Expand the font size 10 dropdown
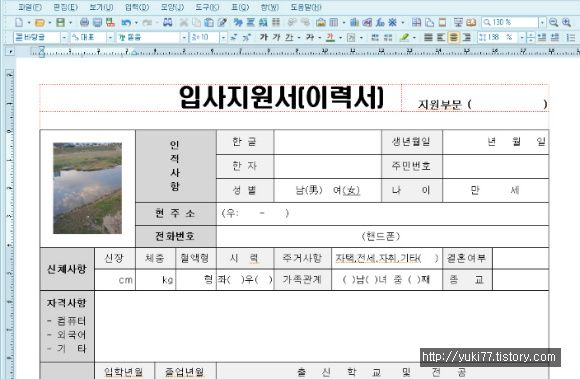This screenshot has width=580, height=379. coord(223,38)
